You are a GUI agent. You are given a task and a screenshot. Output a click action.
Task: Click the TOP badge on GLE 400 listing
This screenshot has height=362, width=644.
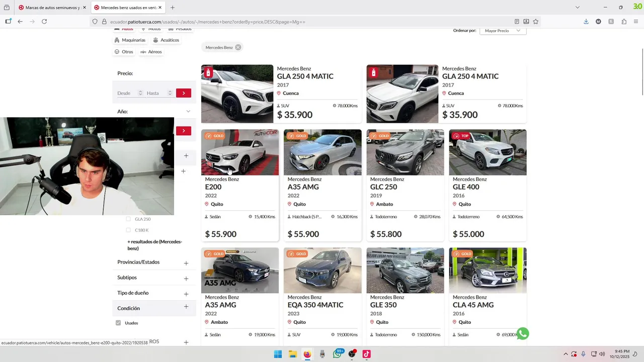(x=461, y=136)
